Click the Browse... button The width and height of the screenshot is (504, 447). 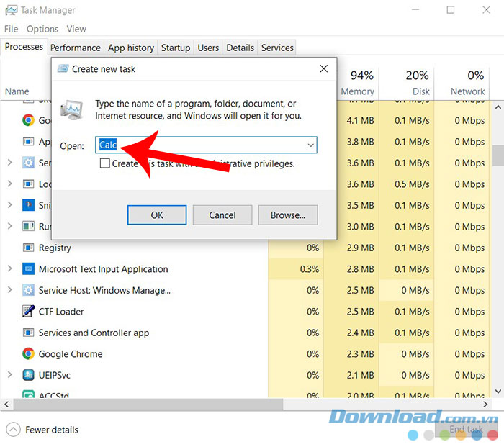[x=288, y=215]
